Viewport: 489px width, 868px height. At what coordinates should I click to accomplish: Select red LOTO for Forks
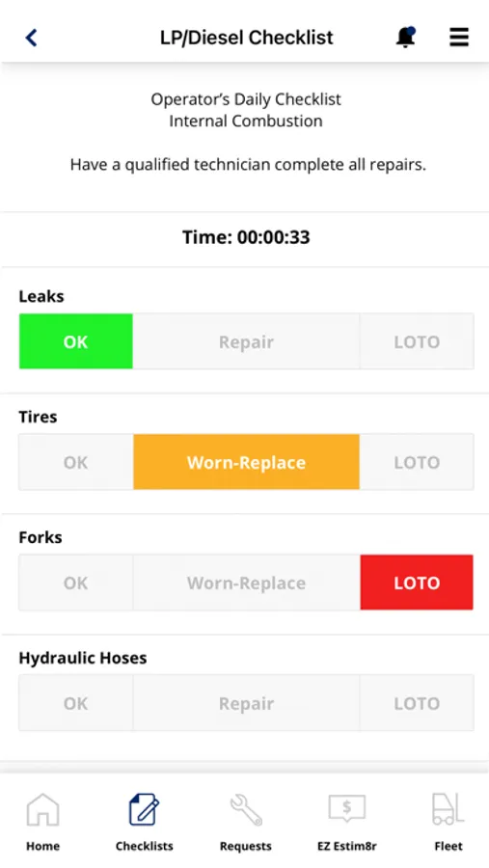[x=417, y=583]
